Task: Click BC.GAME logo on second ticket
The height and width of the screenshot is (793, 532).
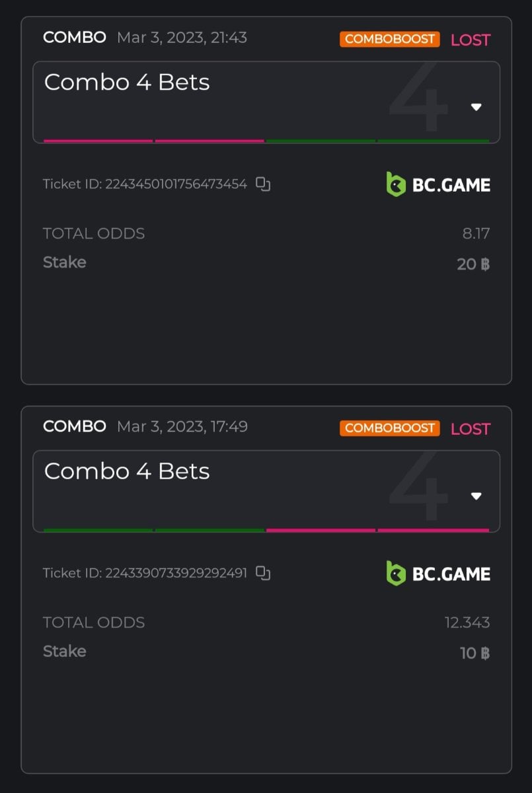Action: click(x=438, y=573)
